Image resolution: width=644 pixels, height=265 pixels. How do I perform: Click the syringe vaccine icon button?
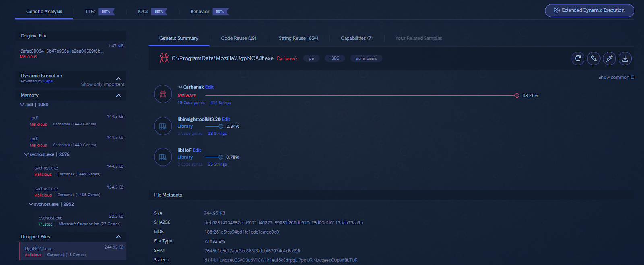coord(609,58)
